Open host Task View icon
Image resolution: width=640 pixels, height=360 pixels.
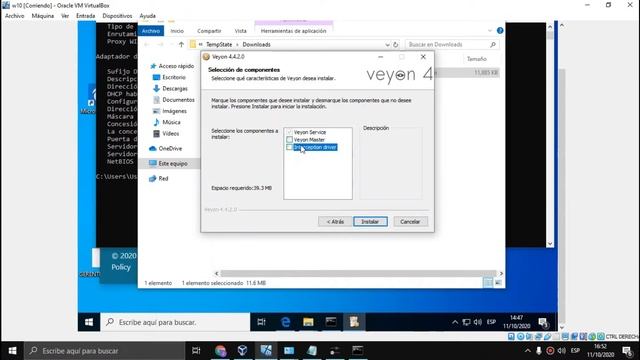pyautogui.click(x=196, y=351)
